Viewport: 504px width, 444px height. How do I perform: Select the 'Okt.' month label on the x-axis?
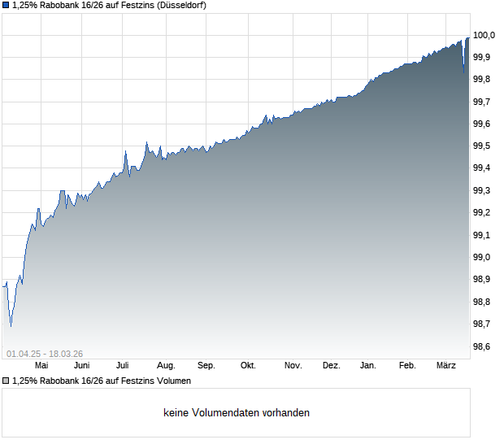(248, 366)
